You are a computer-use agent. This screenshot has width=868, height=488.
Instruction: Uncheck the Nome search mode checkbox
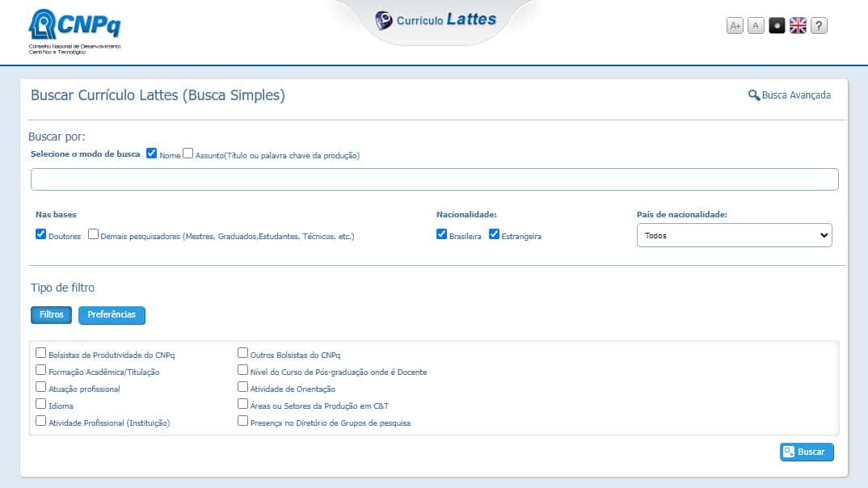(151, 154)
